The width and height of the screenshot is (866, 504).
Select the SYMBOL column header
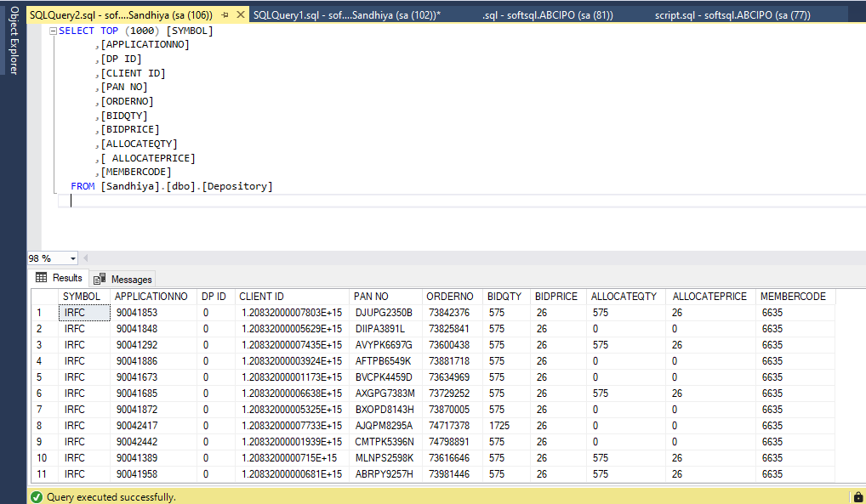coord(83,297)
